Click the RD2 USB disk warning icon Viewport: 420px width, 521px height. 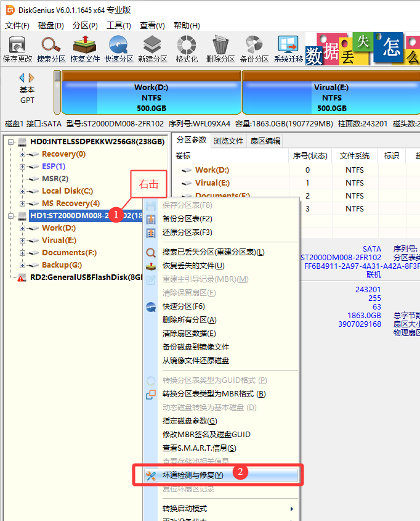tap(22, 277)
